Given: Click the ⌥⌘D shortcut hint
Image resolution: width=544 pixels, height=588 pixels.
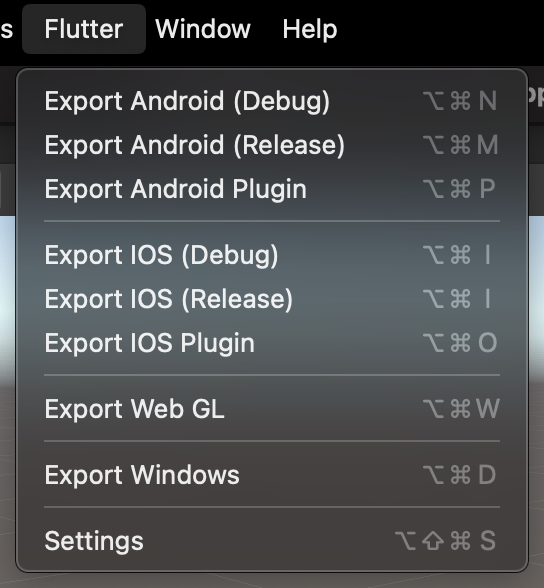Looking at the screenshot, I should coord(459,475).
